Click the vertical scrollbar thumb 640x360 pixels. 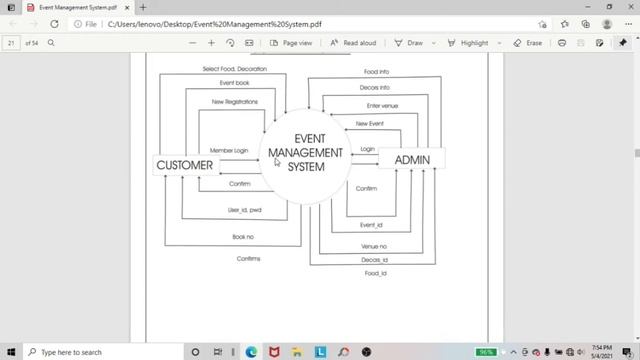coord(637,153)
